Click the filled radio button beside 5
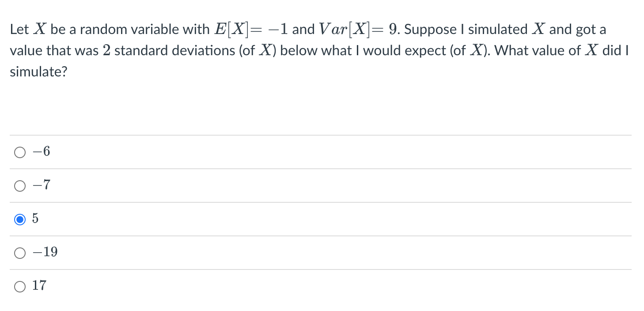This screenshot has width=644, height=311. coord(19,219)
